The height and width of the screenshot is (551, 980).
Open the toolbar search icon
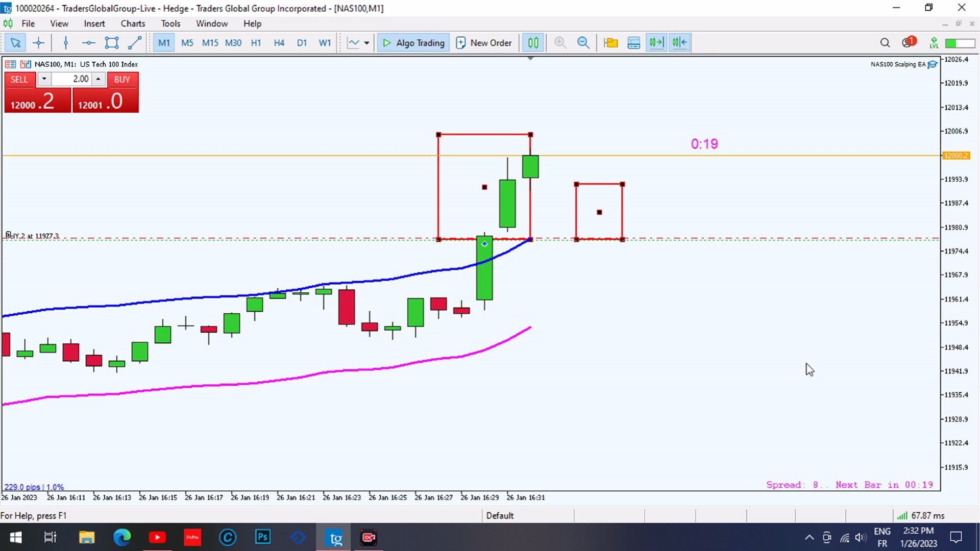point(885,43)
